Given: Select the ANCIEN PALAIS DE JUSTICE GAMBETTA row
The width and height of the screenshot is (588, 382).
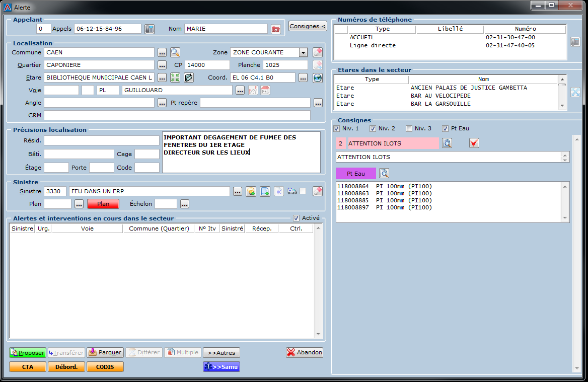Looking at the screenshot, I should pyautogui.click(x=446, y=88).
